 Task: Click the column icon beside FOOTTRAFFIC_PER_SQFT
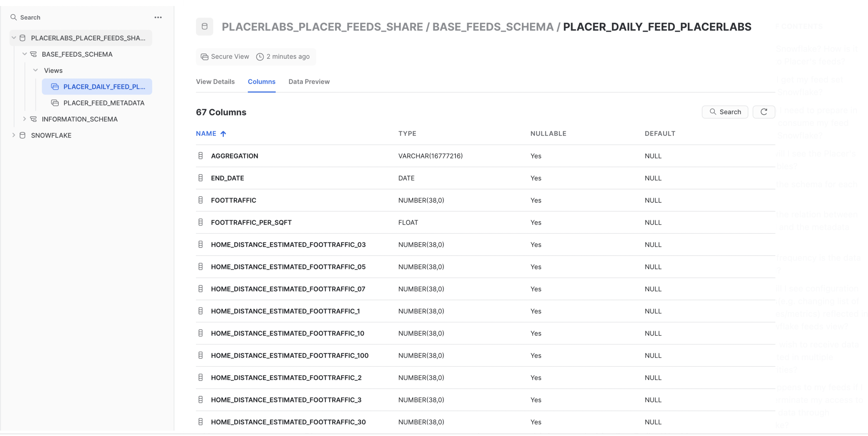click(x=200, y=222)
